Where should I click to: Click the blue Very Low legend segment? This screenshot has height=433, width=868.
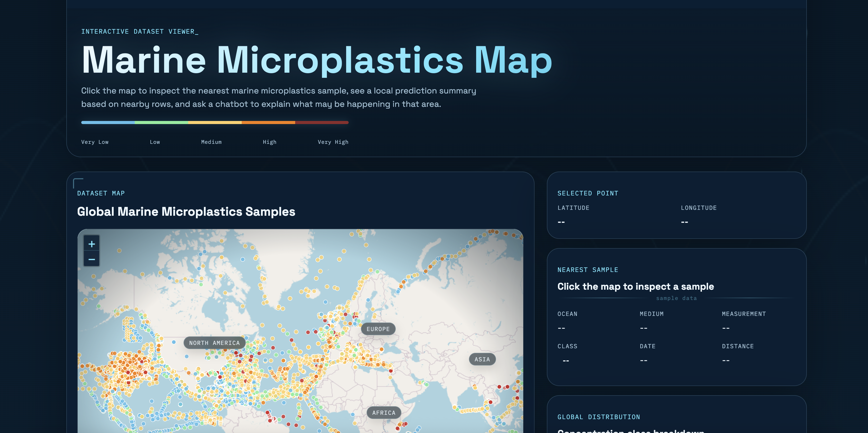[108, 123]
